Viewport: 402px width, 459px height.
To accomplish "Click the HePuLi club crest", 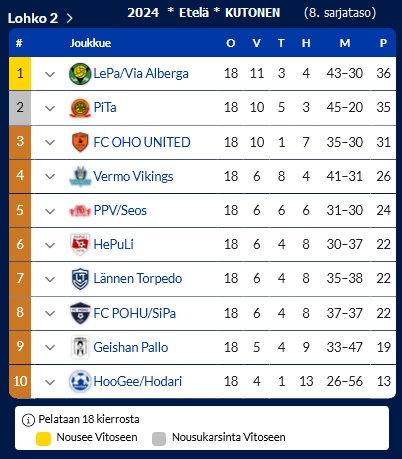I will (x=80, y=244).
